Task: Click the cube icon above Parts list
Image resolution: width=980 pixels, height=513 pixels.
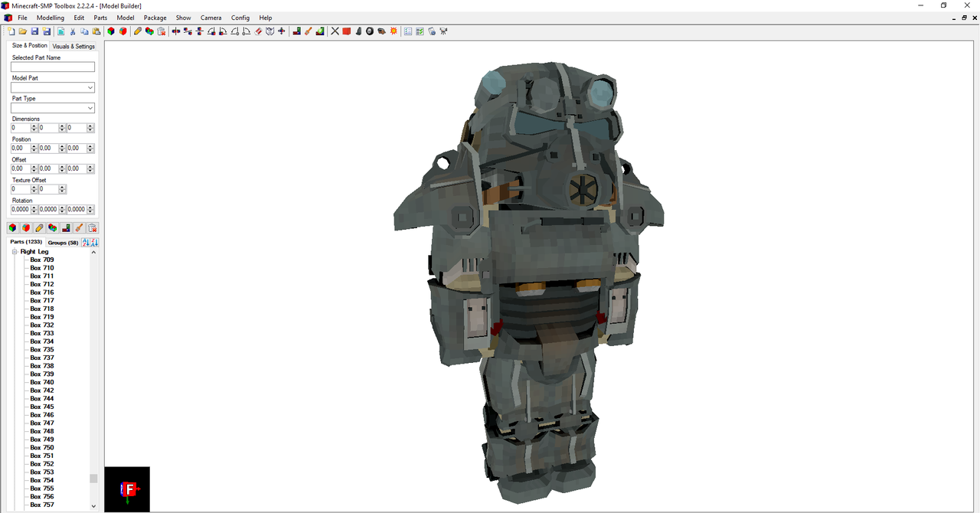Action: pyautogui.click(x=12, y=228)
